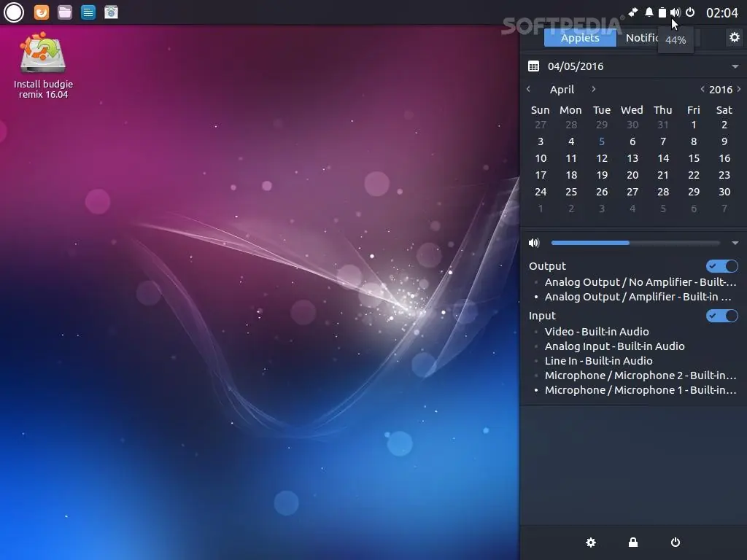Open the sound device dropdown arrow
The image size is (747, 560).
tap(735, 243)
